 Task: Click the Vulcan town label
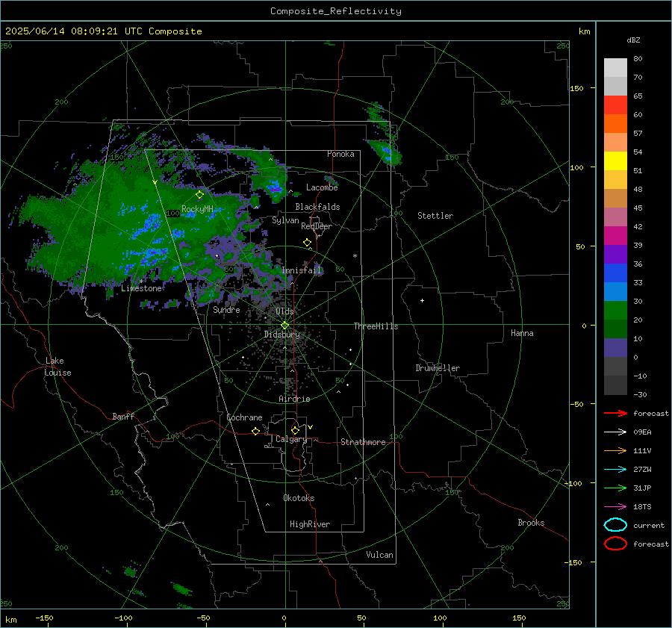tap(379, 555)
